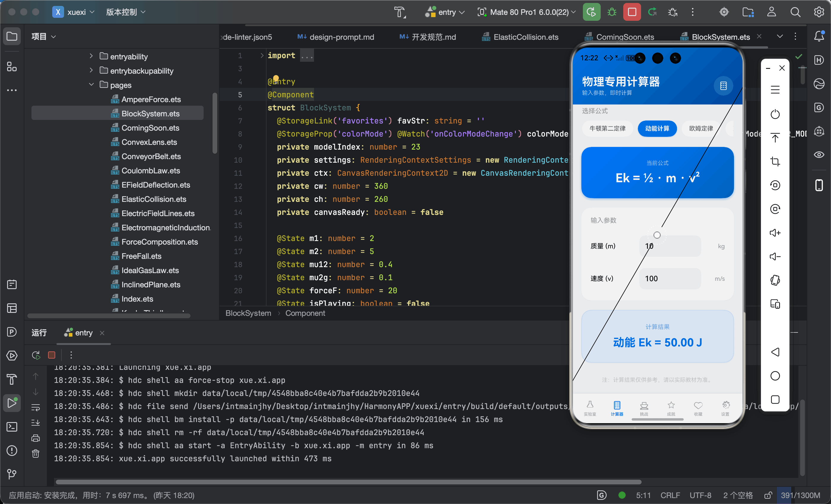Open the xuexi project dropdown
Screen dimensions: 831x504
[74, 12]
